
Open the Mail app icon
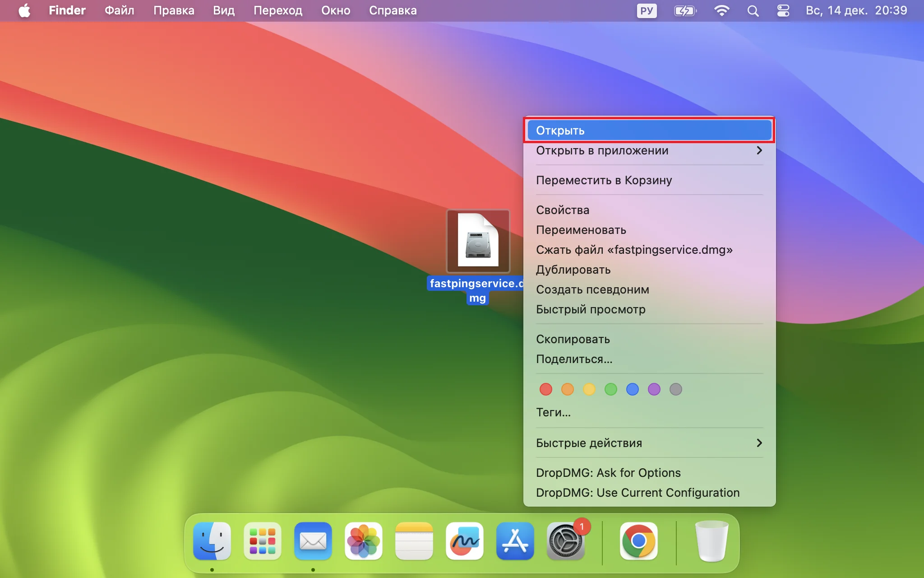coord(313,541)
